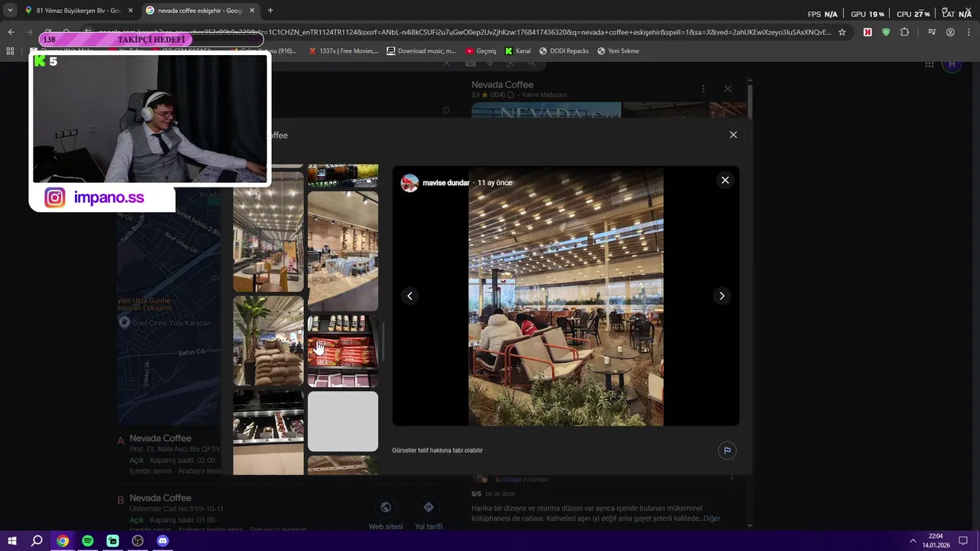
Task: Open the mavise dundar contributor name
Action: [446, 183]
